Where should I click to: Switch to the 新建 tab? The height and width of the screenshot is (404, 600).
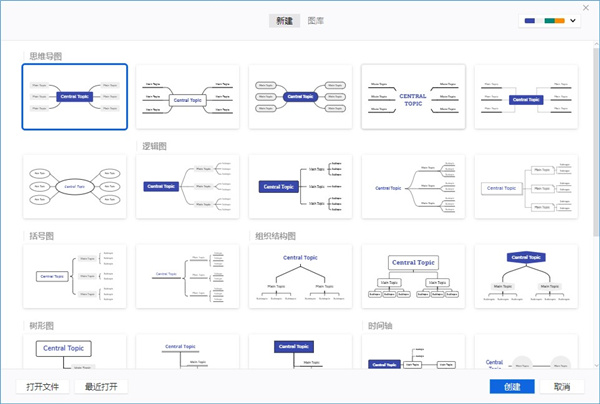point(284,21)
